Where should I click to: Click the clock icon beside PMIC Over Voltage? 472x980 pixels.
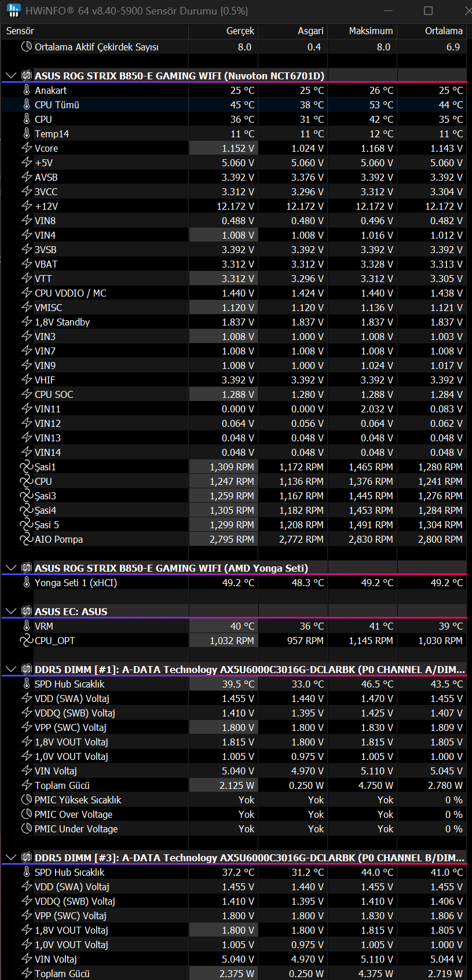click(x=27, y=814)
